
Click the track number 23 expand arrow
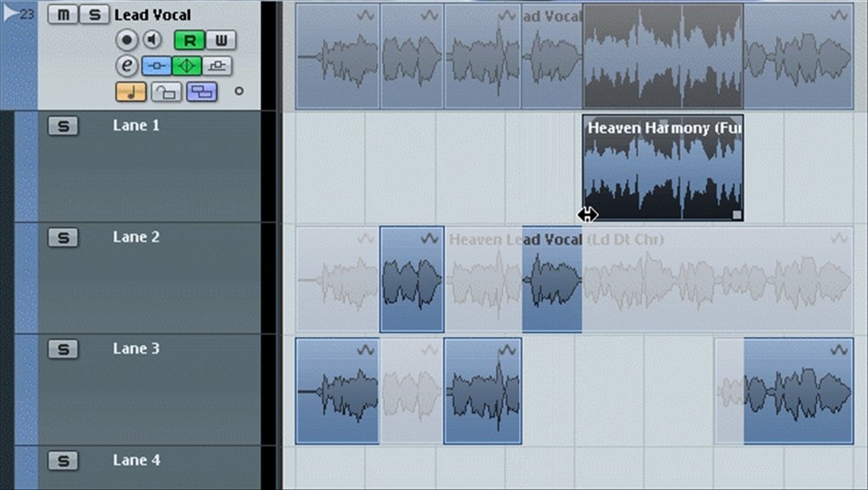tap(11, 14)
